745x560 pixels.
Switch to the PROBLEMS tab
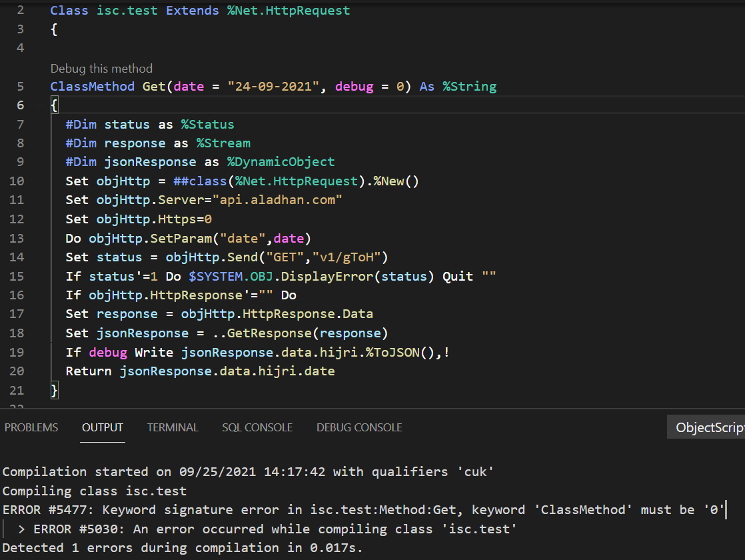[x=31, y=427]
